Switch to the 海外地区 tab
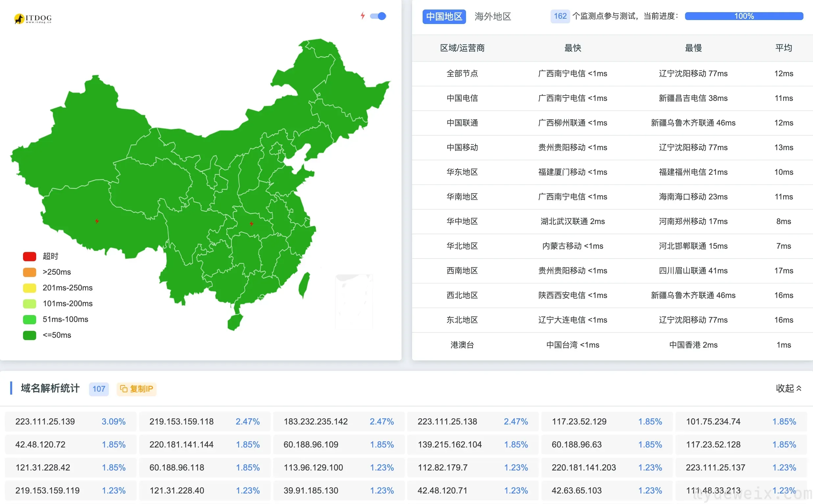 (493, 17)
